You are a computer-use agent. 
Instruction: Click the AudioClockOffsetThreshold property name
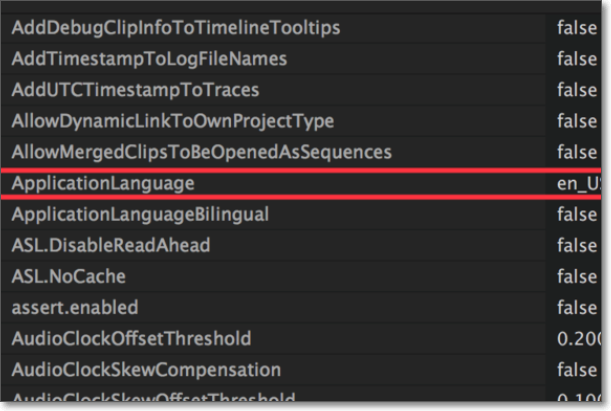coord(131,338)
